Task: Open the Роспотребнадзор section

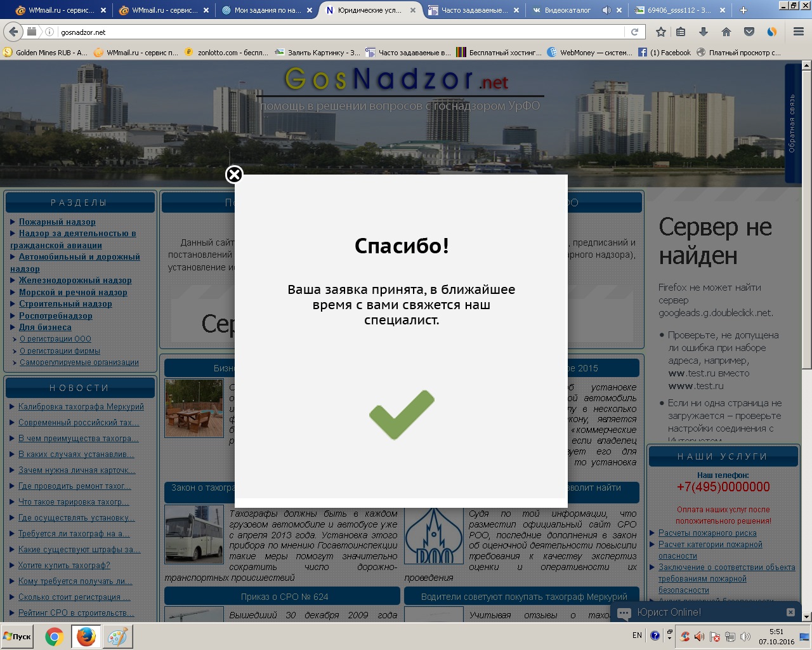Action: (56, 315)
